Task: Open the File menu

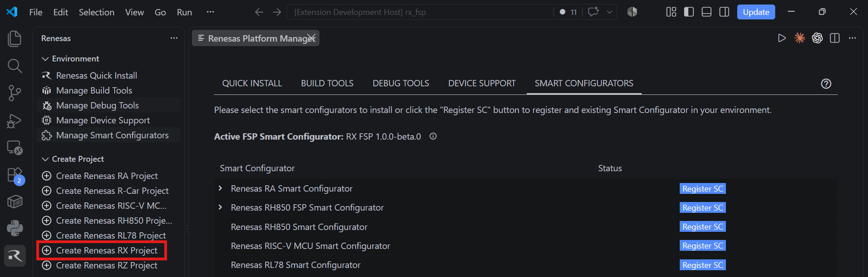Action: (36, 12)
